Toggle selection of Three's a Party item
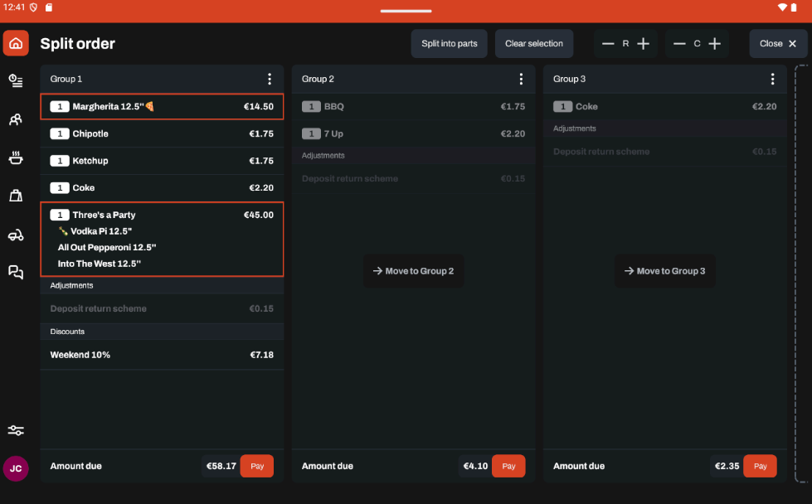The width and height of the screenshot is (812, 504). 162,239
